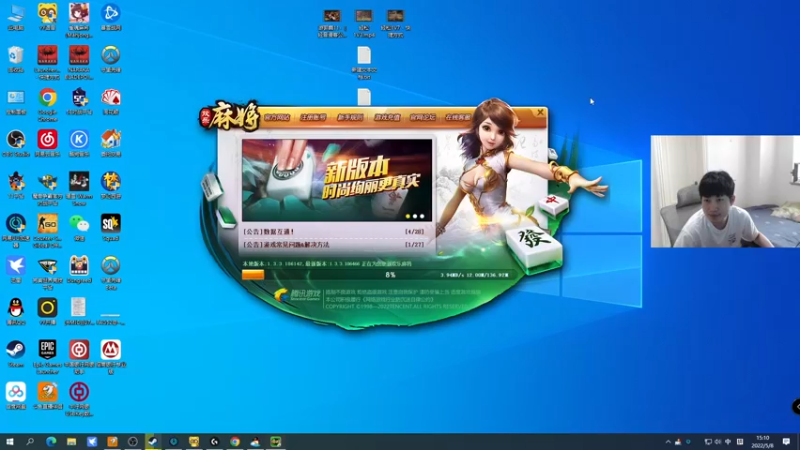Open the 游戏常见问题 announcement link
This screenshot has width=800, height=450.
(286, 245)
